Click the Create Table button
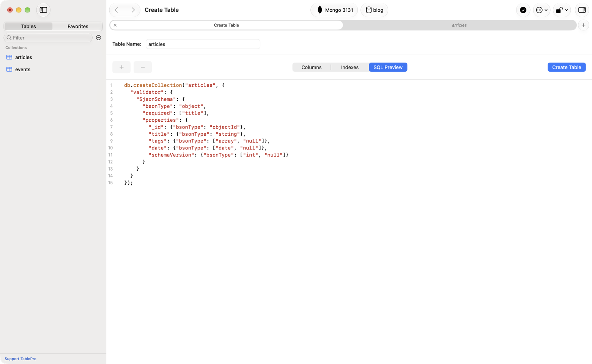Viewport: 592px width, 364px height. [x=567, y=67]
